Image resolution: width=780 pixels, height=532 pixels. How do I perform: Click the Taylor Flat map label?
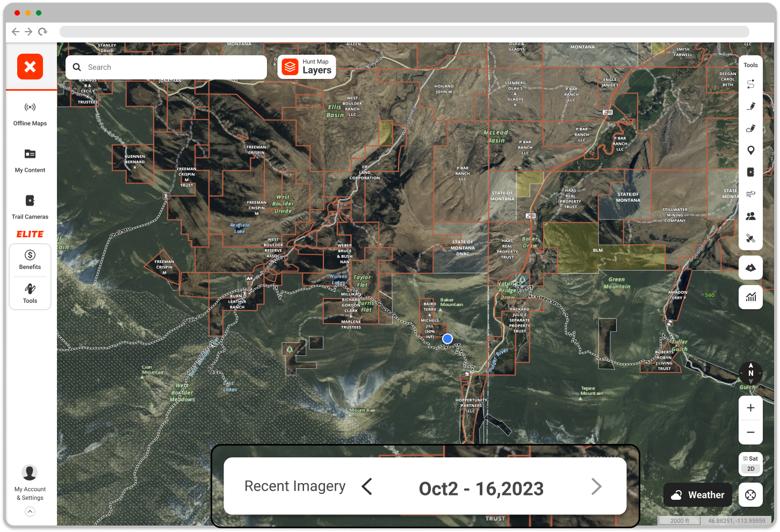coord(362,281)
